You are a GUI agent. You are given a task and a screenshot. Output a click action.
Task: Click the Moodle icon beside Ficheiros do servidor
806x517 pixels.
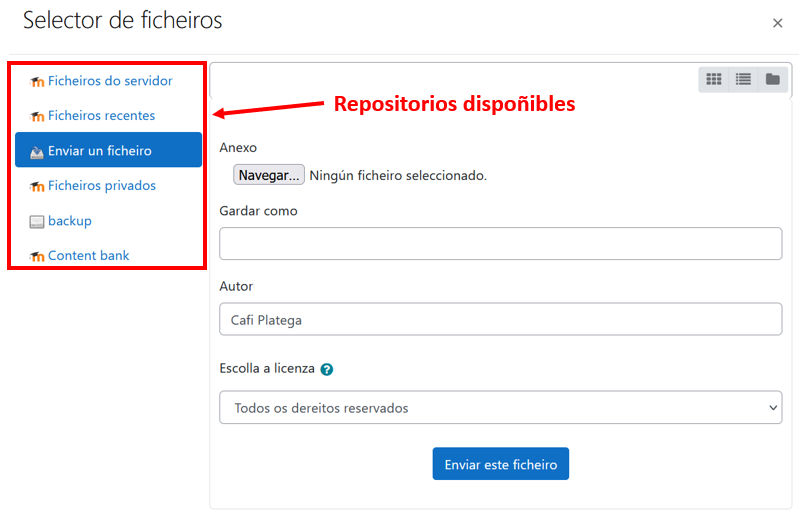pyautogui.click(x=37, y=81)
